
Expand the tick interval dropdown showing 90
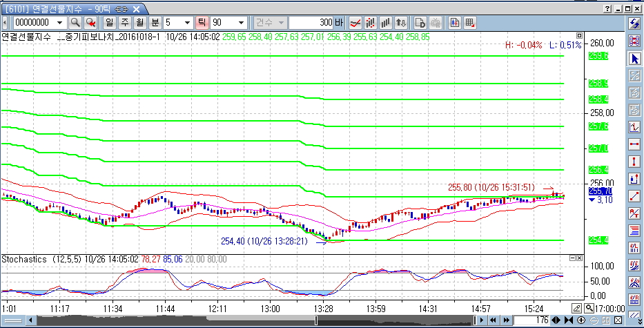[x=240, y=22]
